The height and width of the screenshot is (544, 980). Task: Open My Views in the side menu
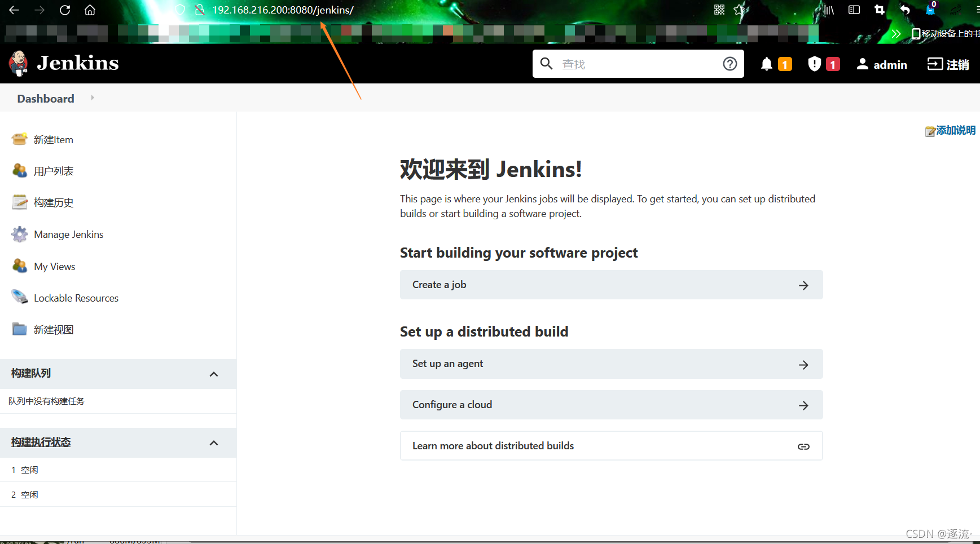pyautogui.click(x=55, y=267)
